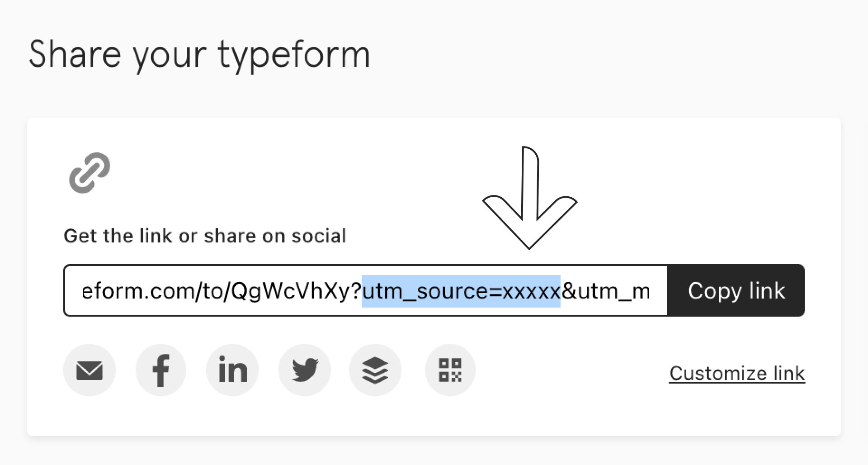Click the Get the link or share label
The image size is (868, 465).
[x=205, y=236]
